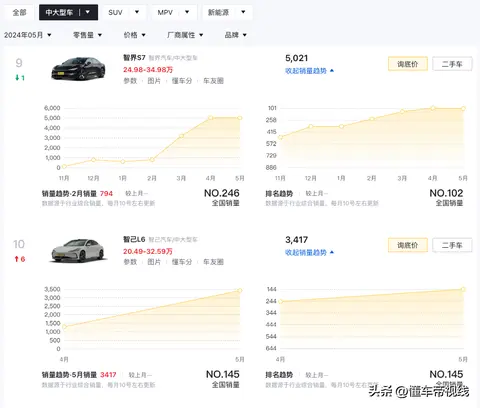Click the 4月 data point on 智界S7 sales chart
480x408 pixels.
coord(210,118)
